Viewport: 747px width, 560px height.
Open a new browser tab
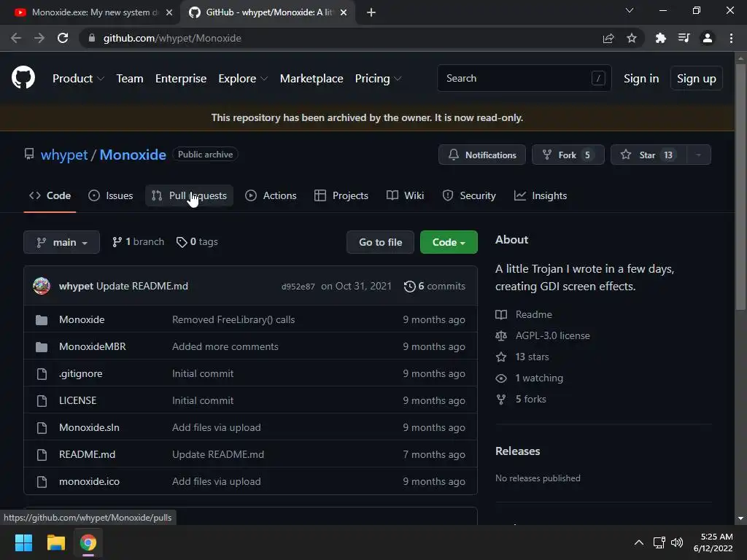[x=371, y=12]
